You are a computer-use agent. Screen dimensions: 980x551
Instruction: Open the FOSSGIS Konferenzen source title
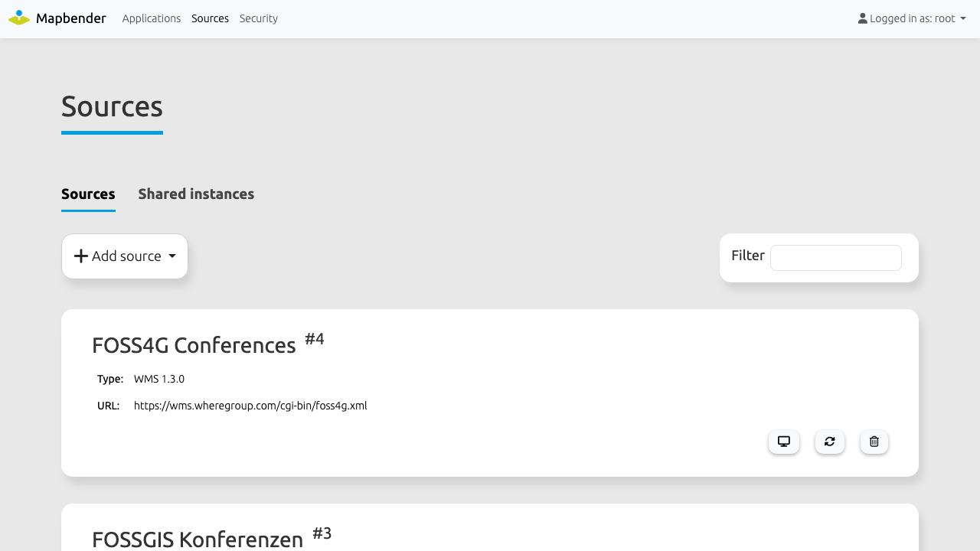pos(198,540)
